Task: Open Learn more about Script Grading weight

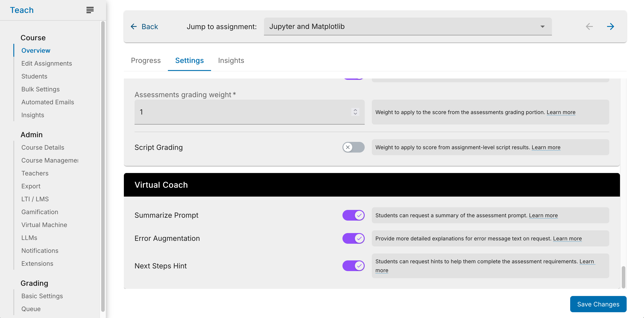Action: coord(546,147)
